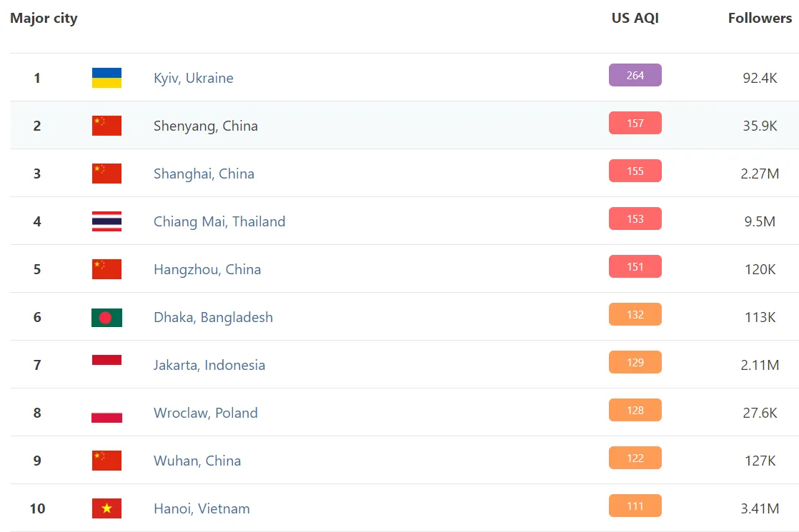Open Chiang Mai, Thailand city page
The height and width of the screenshot is (532, 799).
point(219,221)
